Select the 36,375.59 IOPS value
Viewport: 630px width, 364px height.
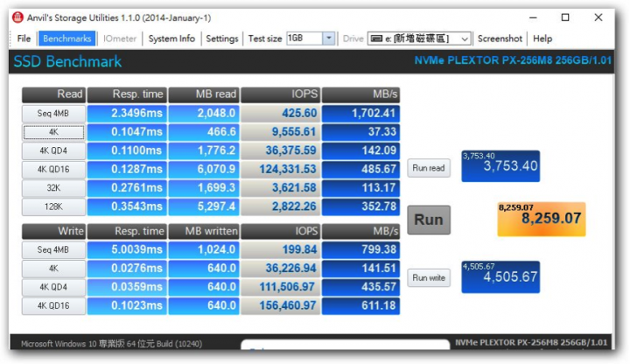[x=281, y=150]
